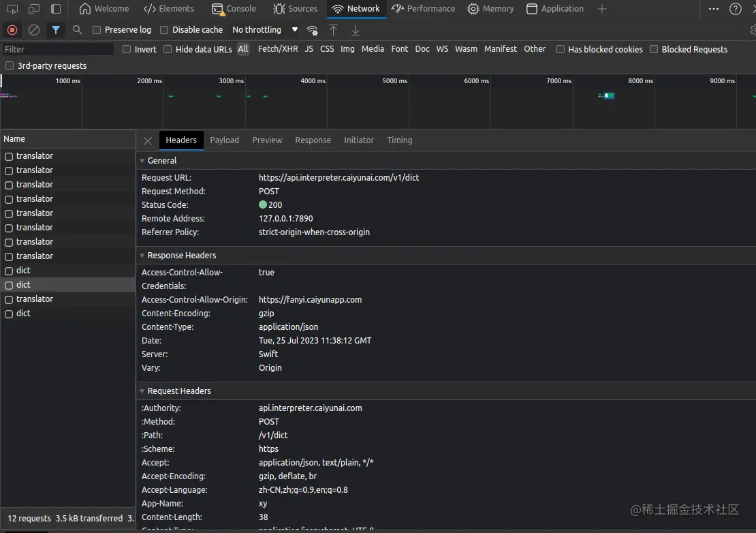Check Has blocked cookies checkbox

561,49
